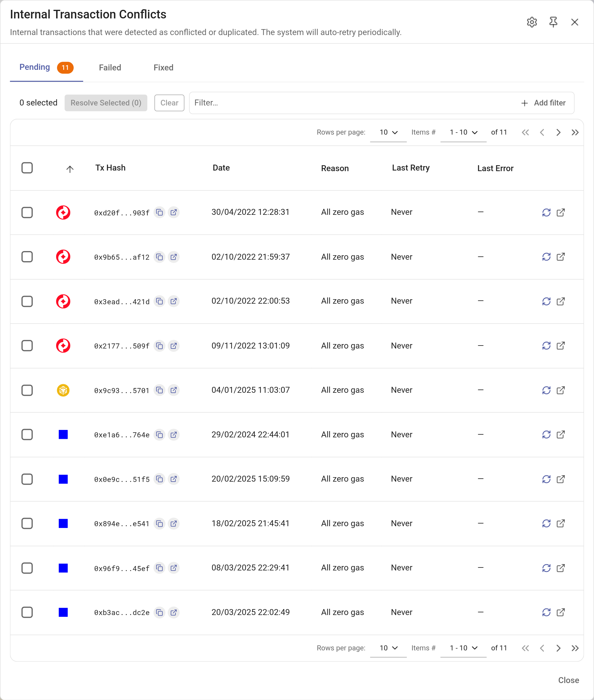Open 0xd20f...903f hash in explorer link
594x700 pixels.
173,212
